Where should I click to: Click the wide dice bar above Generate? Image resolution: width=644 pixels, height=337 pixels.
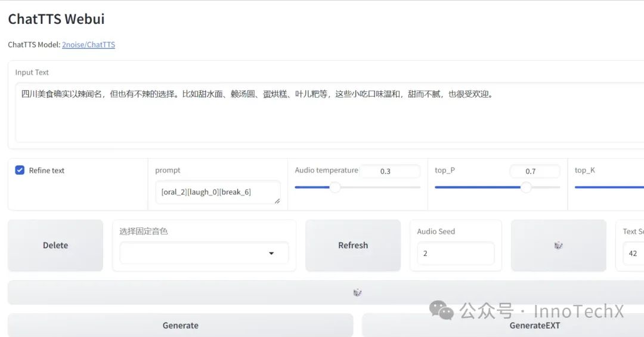coord(326,293)
